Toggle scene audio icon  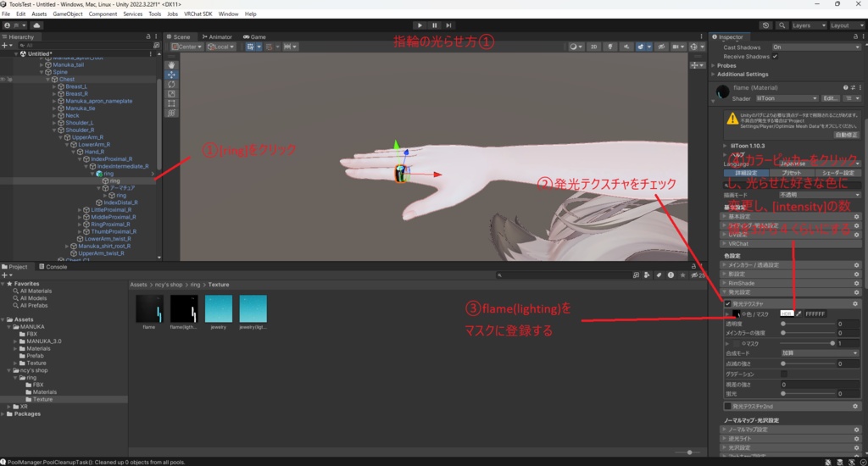(626, 47)
